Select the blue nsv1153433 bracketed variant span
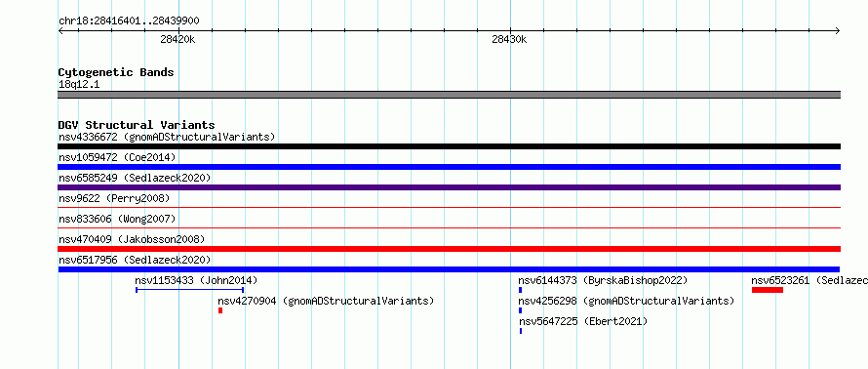The width and height of the screenshot is (868, 369). (x=190, y=290)
